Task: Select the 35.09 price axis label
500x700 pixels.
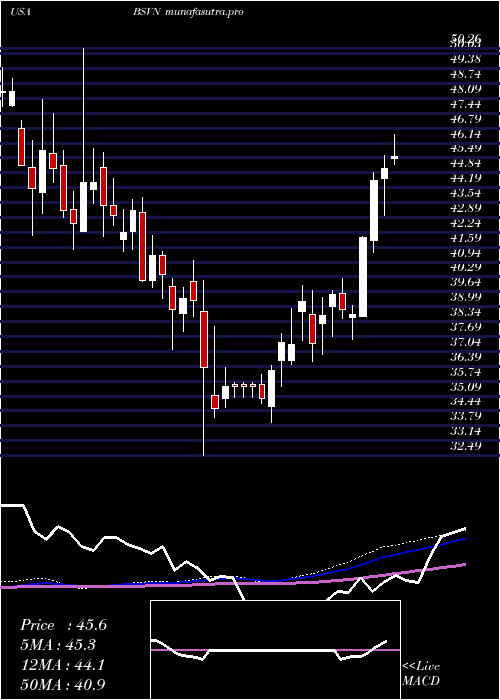Action: coord(466,386)
